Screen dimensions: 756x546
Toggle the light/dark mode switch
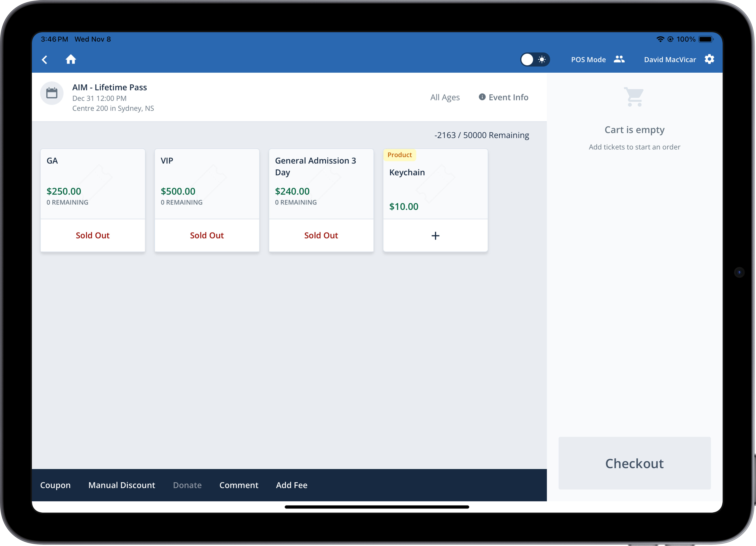(535, 60)
